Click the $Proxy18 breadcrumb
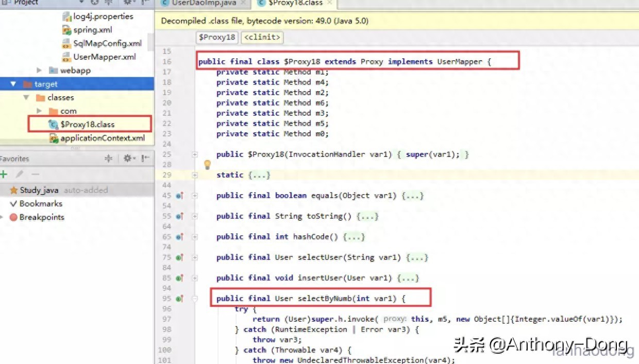The height and width of the screenshot is (364, 639). [x=217, y=37]
